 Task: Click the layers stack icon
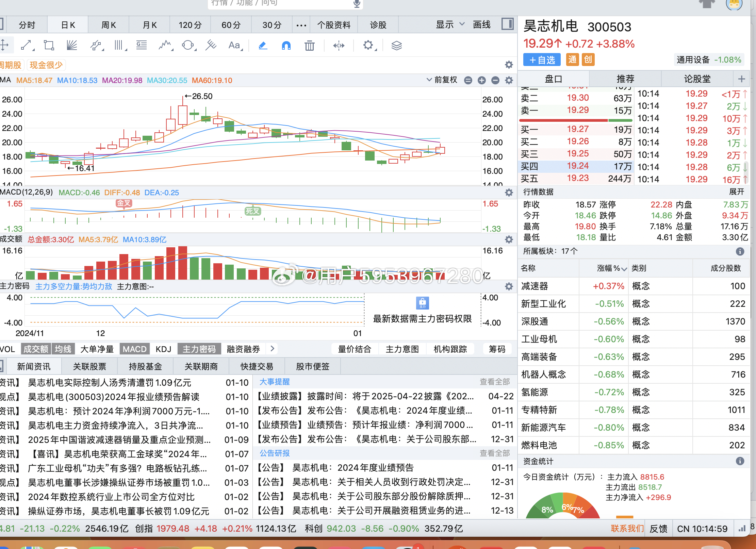coord(396,45)
